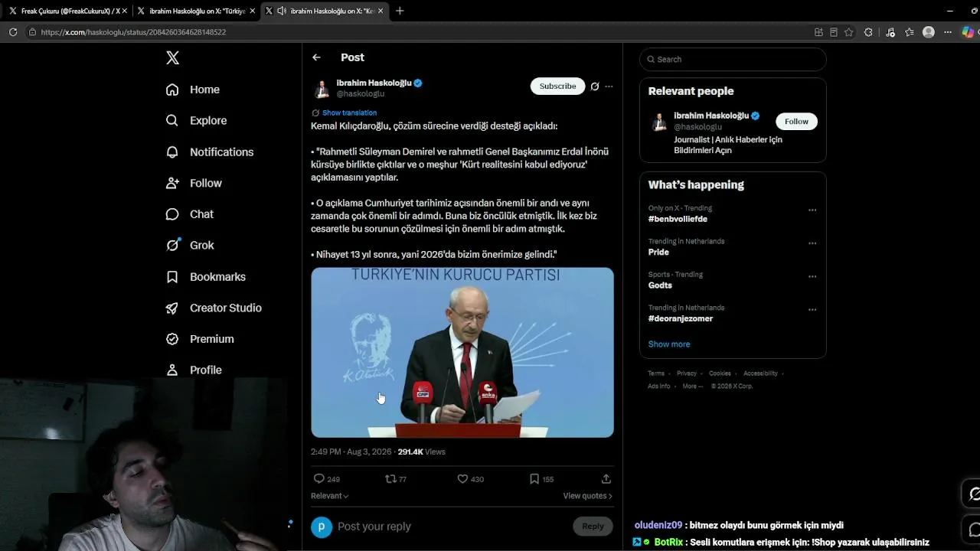Open Grok from the sidebar

pyautogui.click(x=190, y=245)
